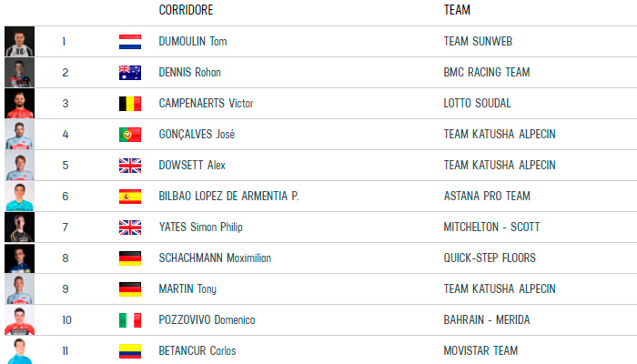Click the Netherlands flag icon beside Dumoulin
Image resolution: width=637 pixels, height=364 pixels.
pos(130,42)
